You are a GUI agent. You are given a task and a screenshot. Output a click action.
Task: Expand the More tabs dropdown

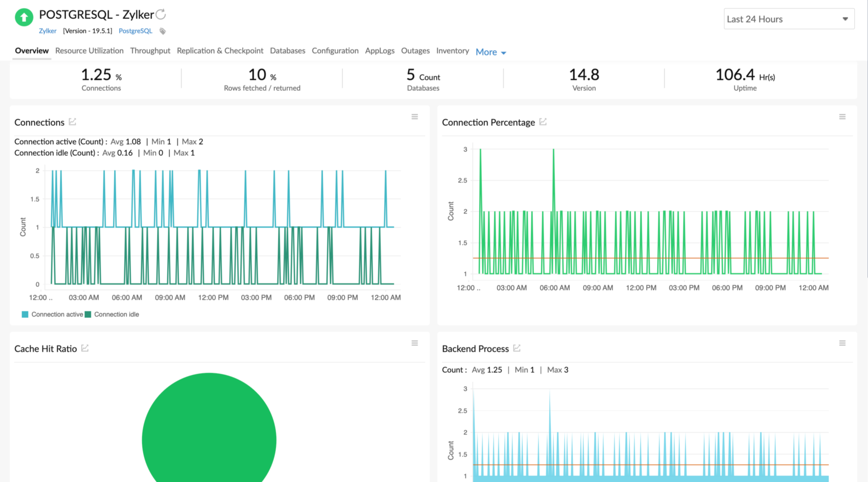(x=491, y=52)
